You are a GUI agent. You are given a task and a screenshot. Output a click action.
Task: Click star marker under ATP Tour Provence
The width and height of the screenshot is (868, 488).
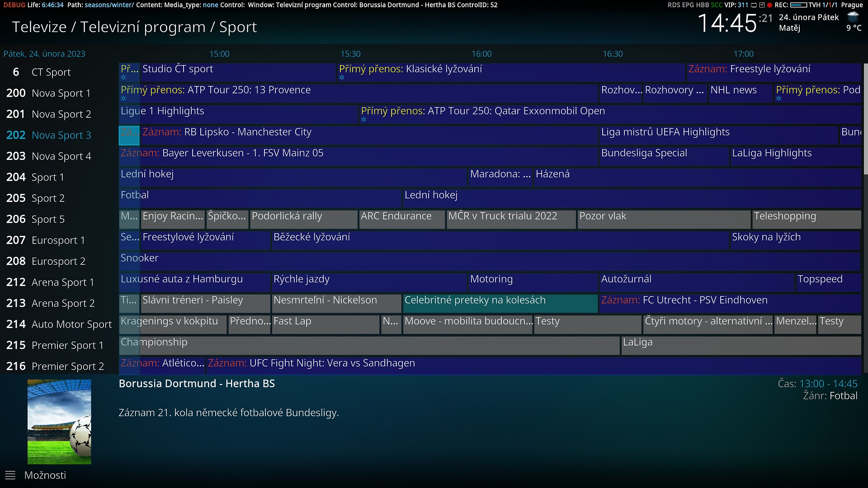pos(123,99)
